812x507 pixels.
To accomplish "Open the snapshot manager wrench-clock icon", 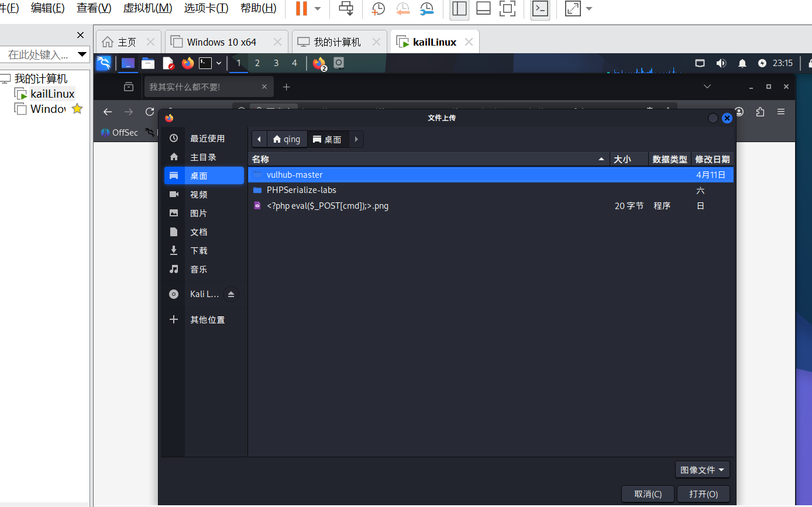I will (426, 8).
